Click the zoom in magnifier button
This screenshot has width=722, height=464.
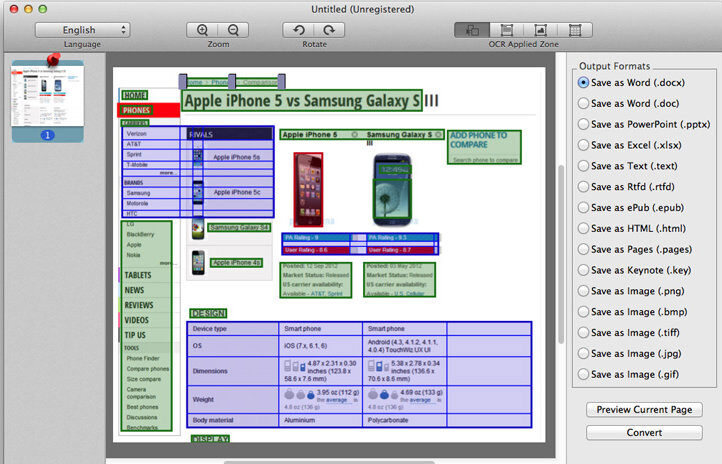click(203, 31)
